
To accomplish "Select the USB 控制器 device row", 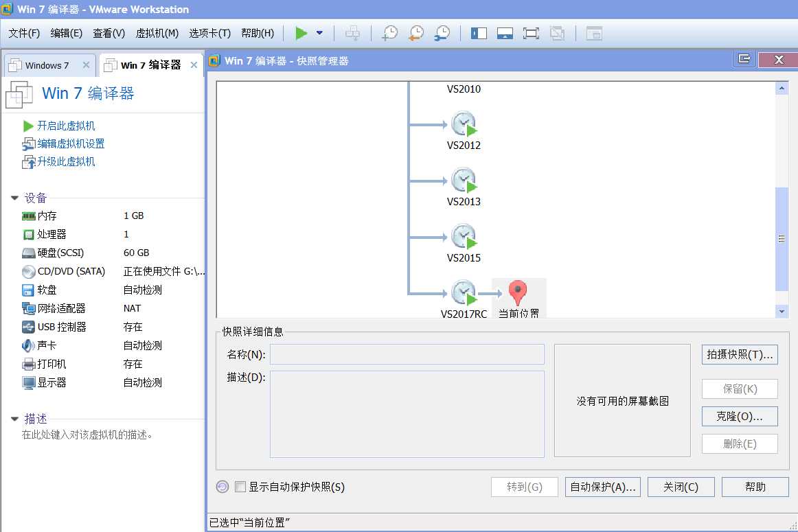I will coord(112,327).
